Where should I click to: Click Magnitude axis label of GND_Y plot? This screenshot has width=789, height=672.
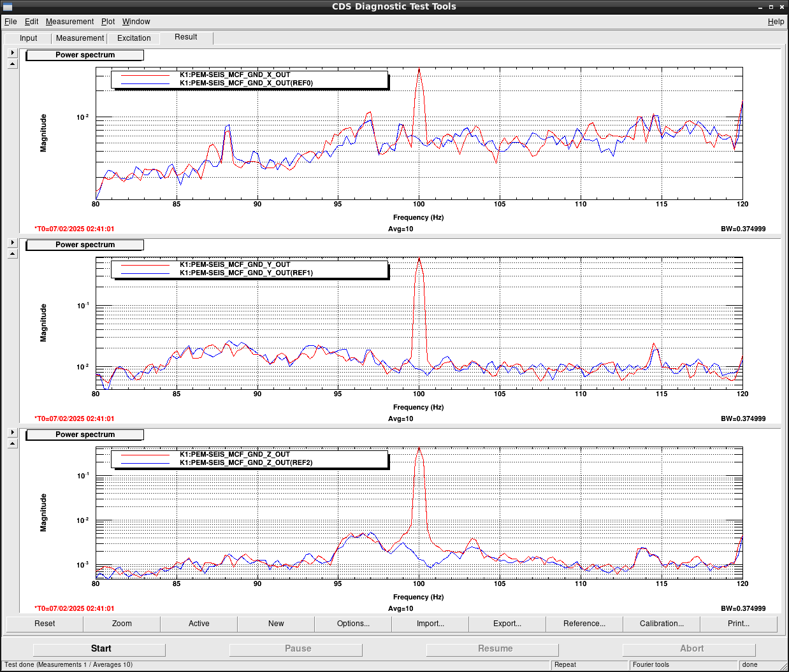(43, 323)
